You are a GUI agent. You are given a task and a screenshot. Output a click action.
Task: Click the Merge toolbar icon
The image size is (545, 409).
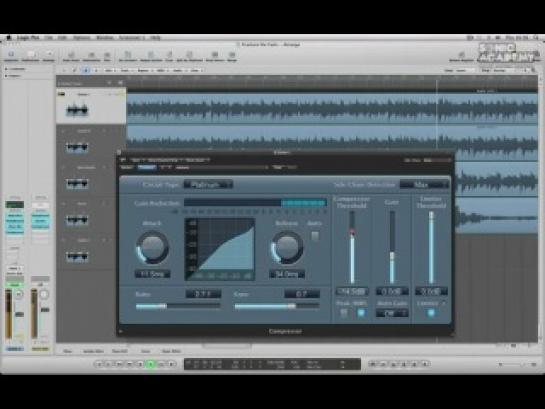tap(232, 55)
